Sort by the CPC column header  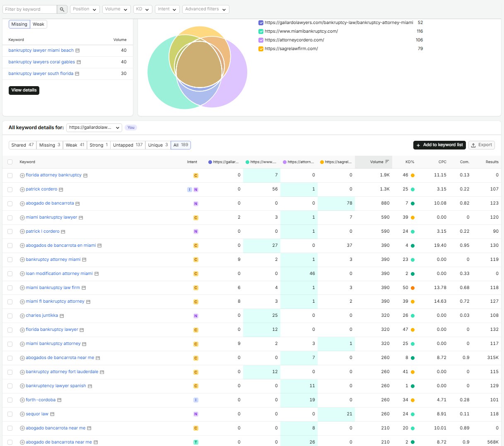pyautogui.click(x=442, y=162)
